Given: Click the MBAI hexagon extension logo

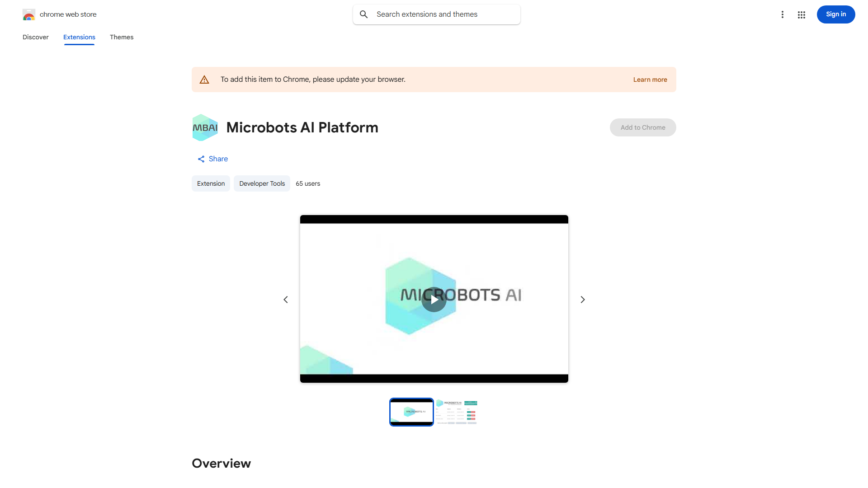Looking at the screenshot, I should coord(205,127).
